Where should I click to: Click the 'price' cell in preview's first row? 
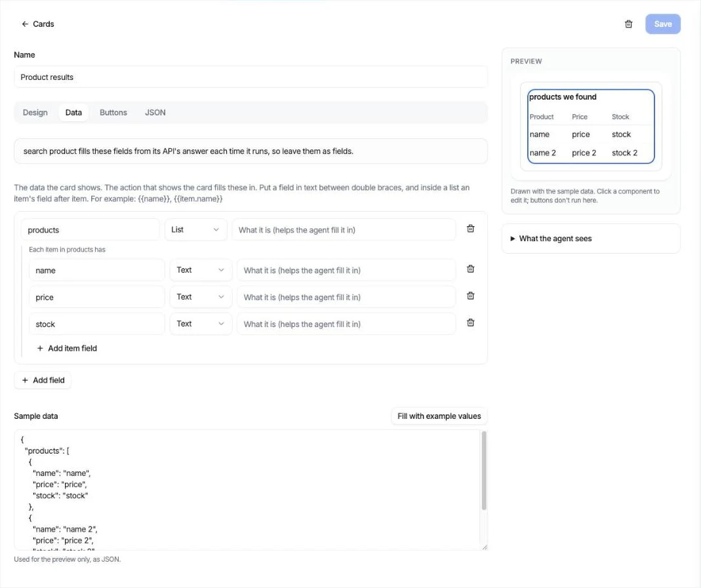coord(581,134)
